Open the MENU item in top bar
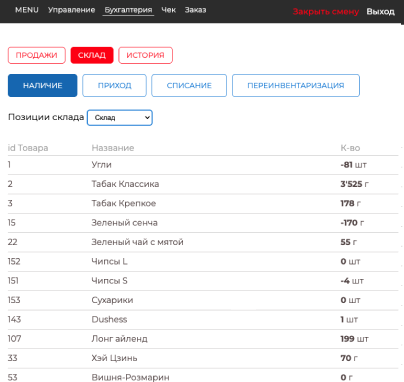Screen dimensions: 404x382 pyautogui.click(x=27, y=10)
